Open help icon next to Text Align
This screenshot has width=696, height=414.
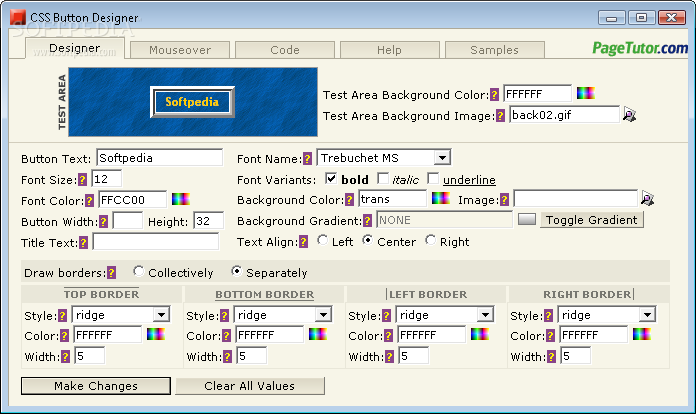point(304,242)
